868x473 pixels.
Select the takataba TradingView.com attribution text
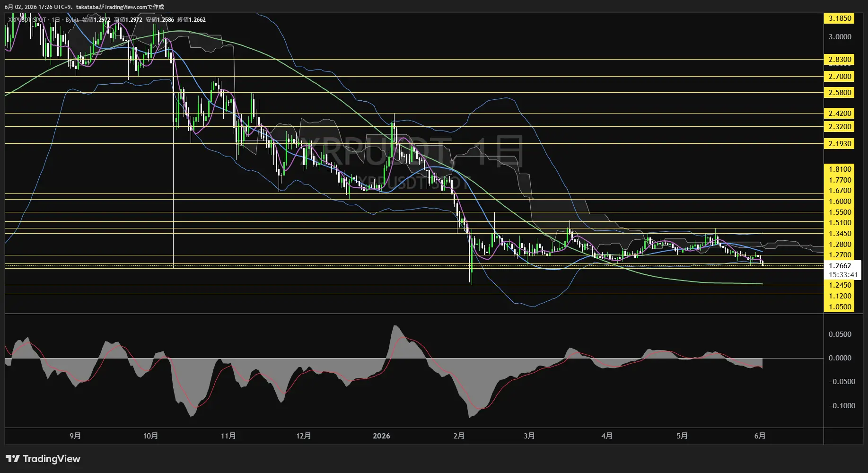[x=120, y=7]
